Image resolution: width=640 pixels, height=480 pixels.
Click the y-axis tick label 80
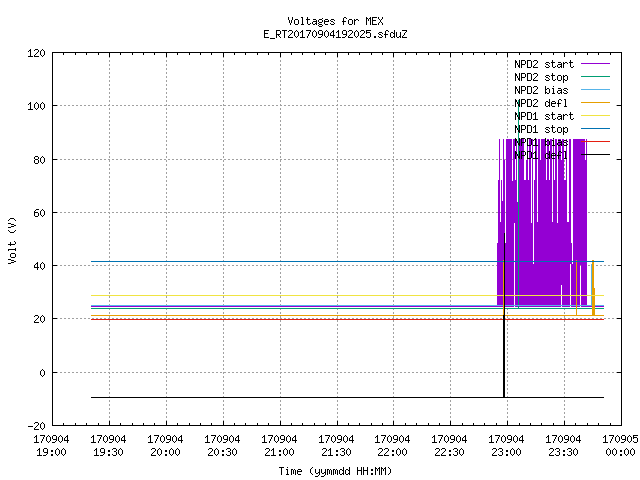[39, 160]
